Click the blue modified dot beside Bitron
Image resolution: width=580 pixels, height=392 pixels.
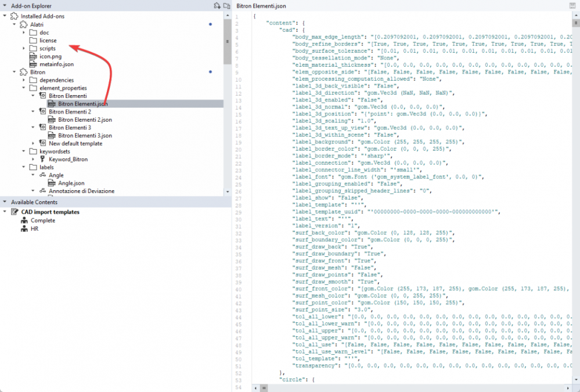[x=210, y=72]
